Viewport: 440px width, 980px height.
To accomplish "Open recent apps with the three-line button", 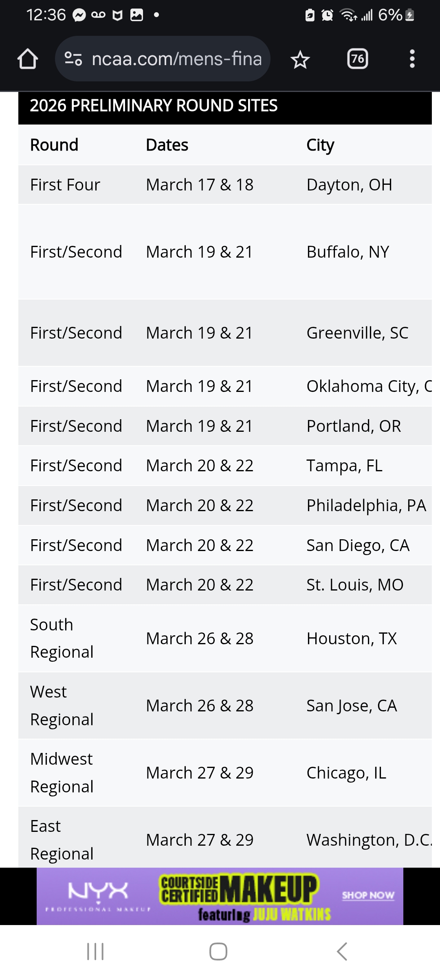I will (95, 952).
